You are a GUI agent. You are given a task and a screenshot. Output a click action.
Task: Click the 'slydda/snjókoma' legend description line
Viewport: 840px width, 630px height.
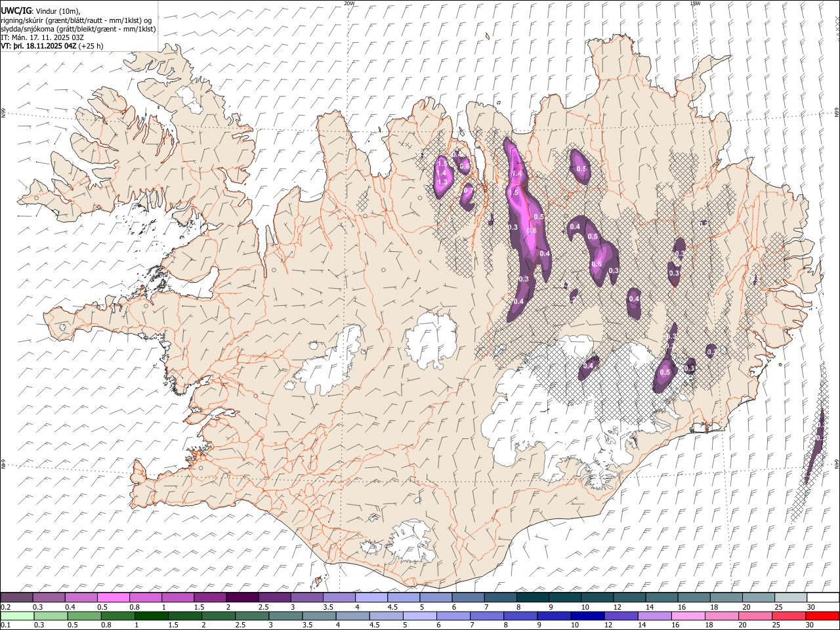coord(79,29)
